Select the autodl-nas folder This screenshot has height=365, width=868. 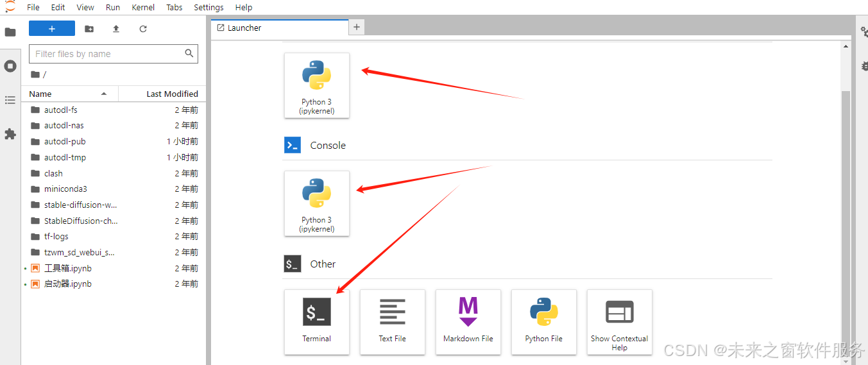pos(114,126)
